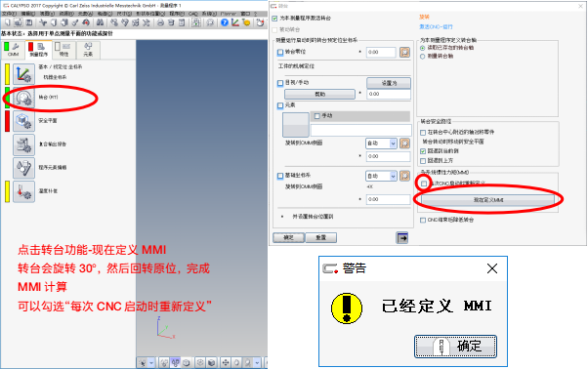The width and height of the screenshot is (588, 369).
Task: Click the arrow icon button at dialog bottom
Action: click(402, 238)
